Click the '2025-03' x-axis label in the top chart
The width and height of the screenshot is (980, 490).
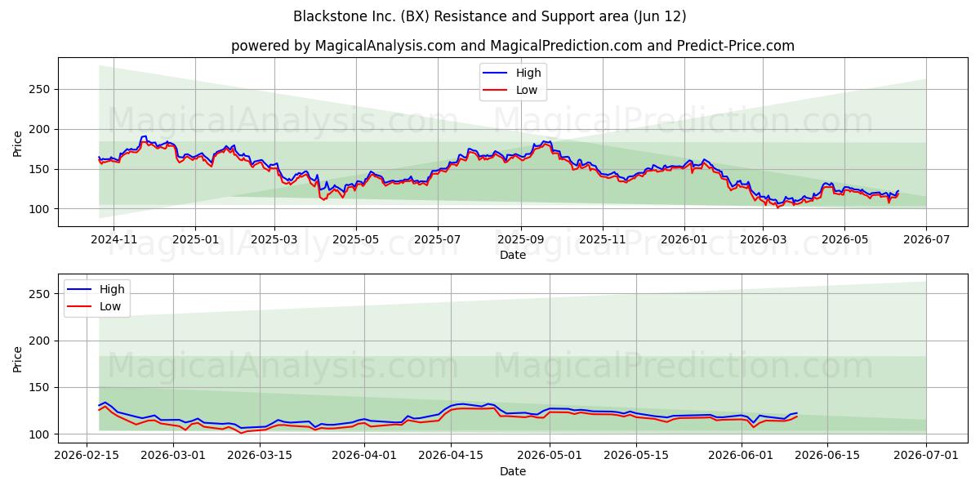coord(274,240)
